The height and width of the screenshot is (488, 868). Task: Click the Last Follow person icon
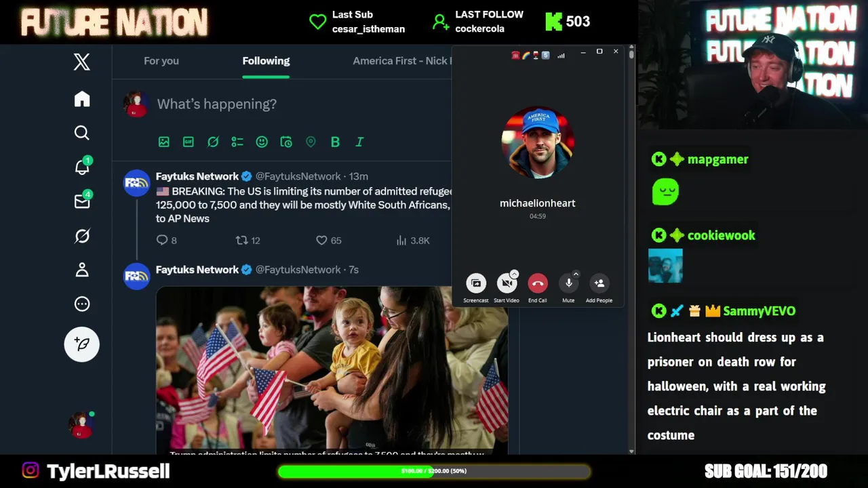click(441, 22)
